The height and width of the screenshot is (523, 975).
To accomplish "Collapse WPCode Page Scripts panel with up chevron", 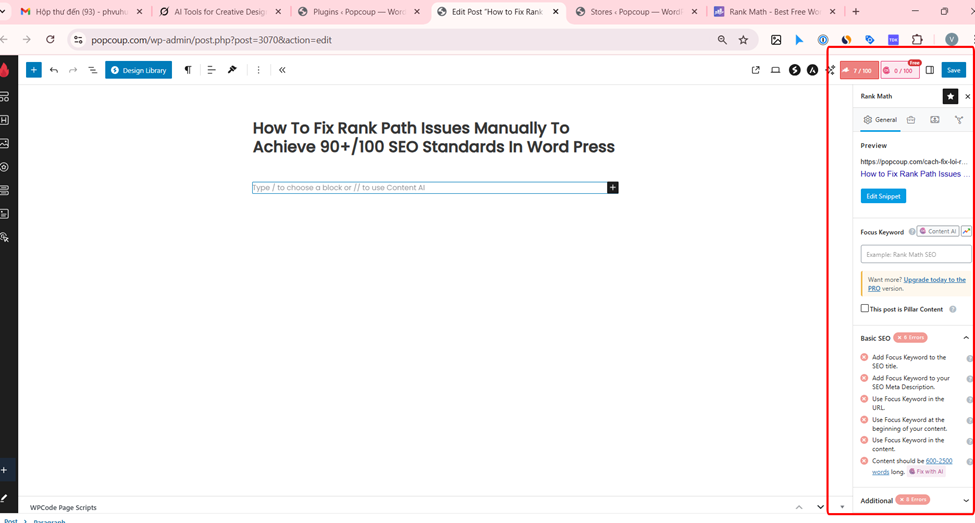I will pos(799,507).
